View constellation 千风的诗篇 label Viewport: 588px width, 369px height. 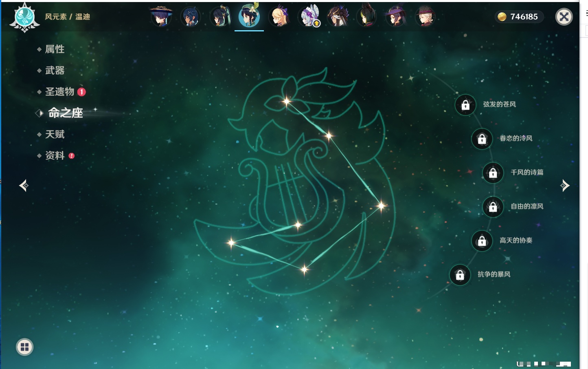coord(527,172)
